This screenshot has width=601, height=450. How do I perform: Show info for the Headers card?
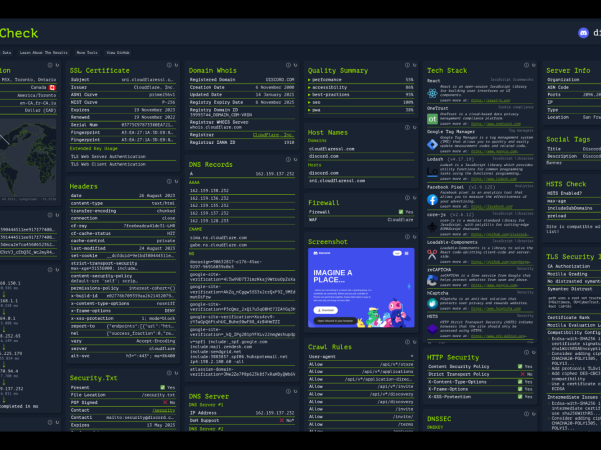pyautogui.click(x=169, y=181)
